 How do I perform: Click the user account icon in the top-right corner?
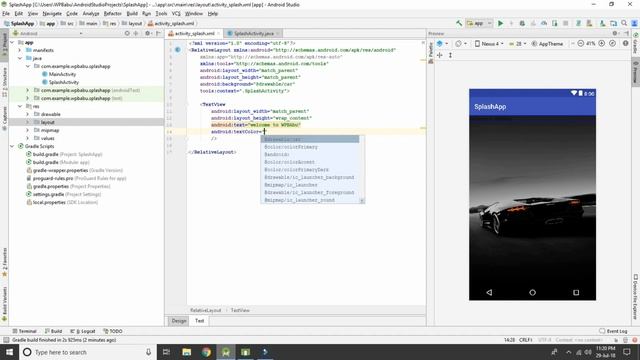[634, 23]
